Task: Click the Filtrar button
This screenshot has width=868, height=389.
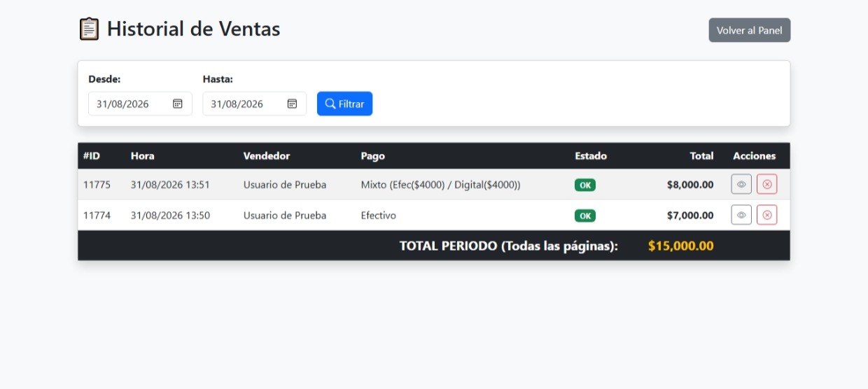Action: coord(344,104)
